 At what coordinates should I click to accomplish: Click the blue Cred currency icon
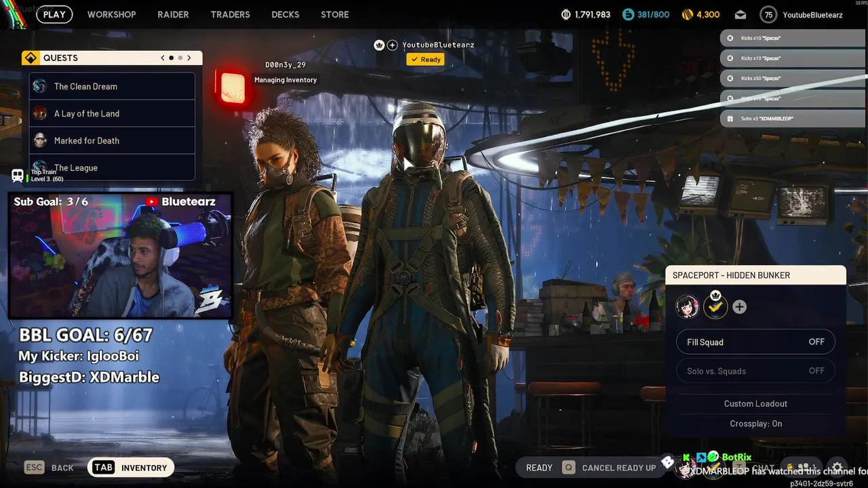pyautogui.click(x=627, y=14)
